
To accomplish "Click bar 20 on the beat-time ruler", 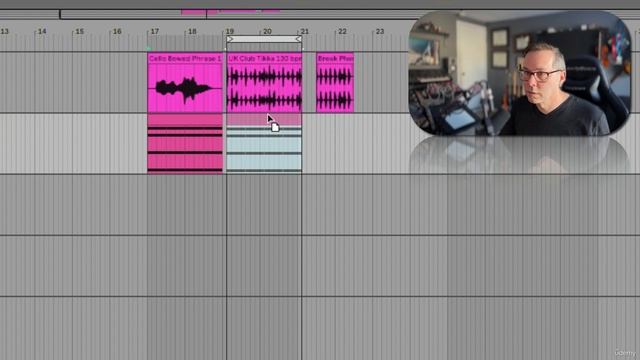I will pos(267,31).
